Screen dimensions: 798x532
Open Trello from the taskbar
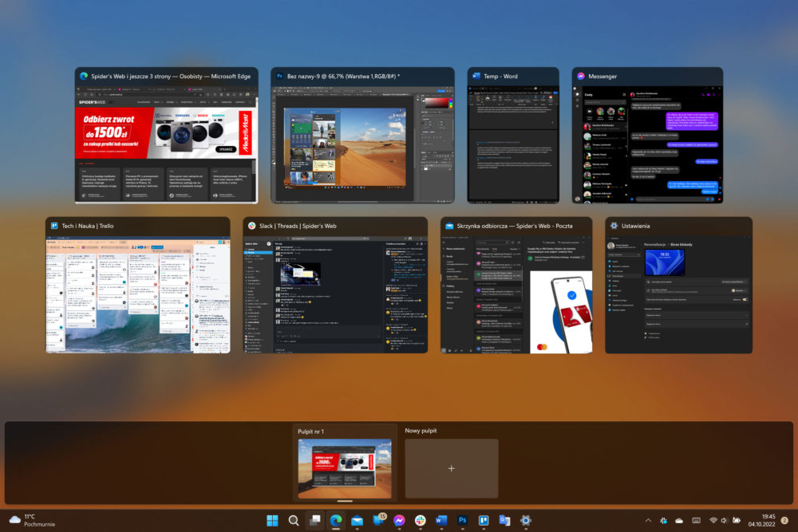[484, 520]
